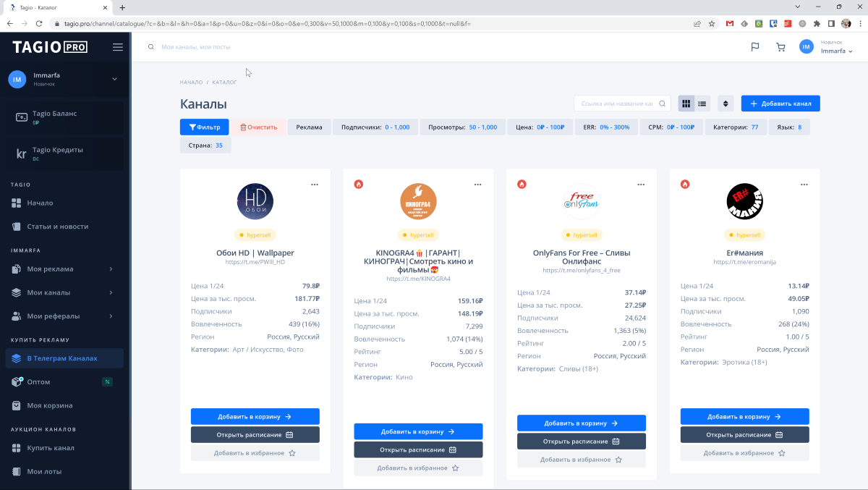The width and height of the screenshot is (868, 490).
Task: Open Просмотры 50 - 1,000 filter
Action: [463, 127]
